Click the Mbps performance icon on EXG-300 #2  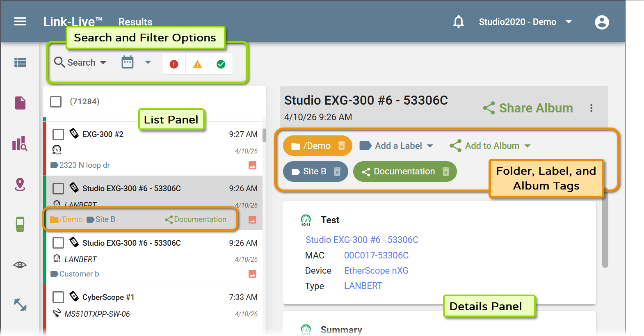[57, 150]
